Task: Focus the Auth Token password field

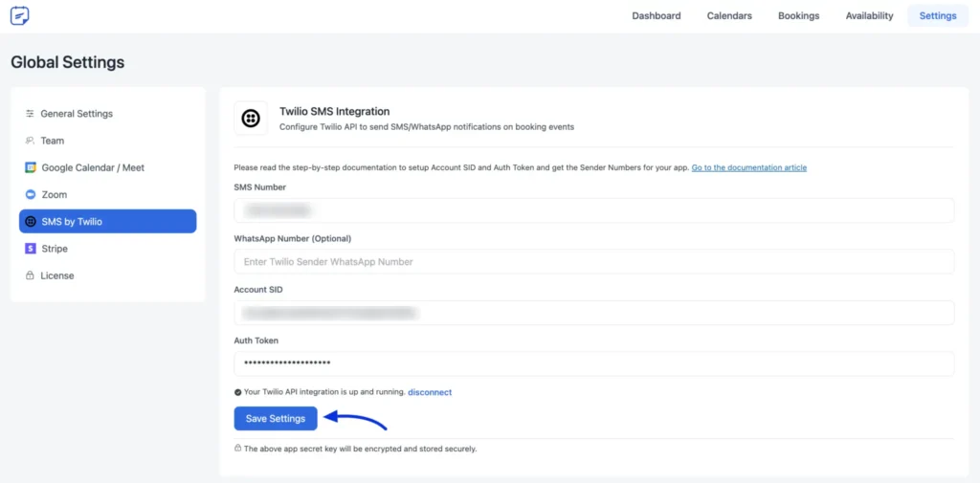Action: point(594,363)
